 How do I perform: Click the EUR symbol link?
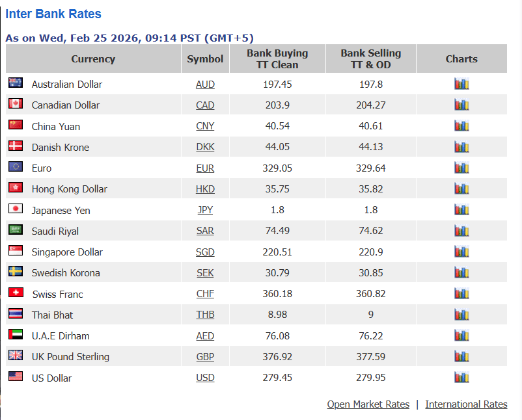tap(205, 168)
